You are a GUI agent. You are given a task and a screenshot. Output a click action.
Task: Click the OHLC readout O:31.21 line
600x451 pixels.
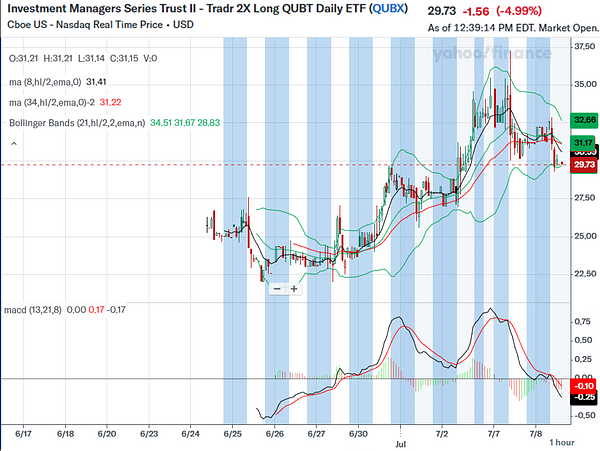[83, 59]
